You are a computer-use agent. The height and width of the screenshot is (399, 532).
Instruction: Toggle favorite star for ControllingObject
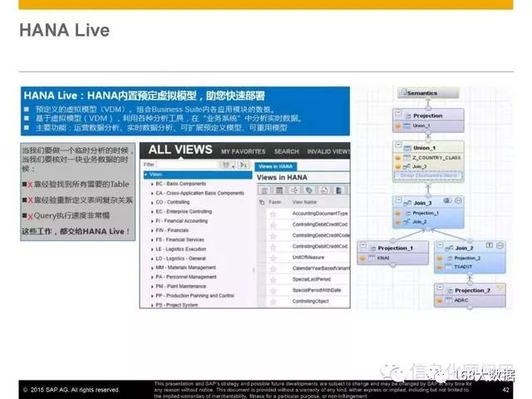tap(273, 302)
